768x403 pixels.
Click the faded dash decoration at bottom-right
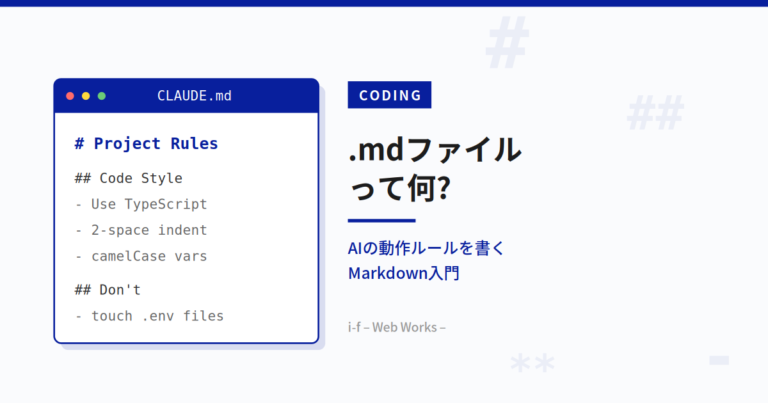tap(719, 360)
